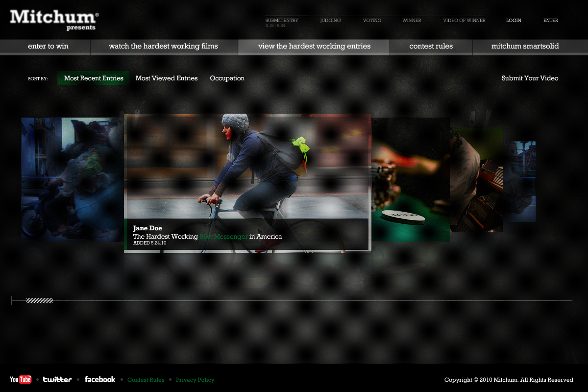This screenshot has width=588, height=392.
Task: Open the Twitter logo link
Action: [57, 380]
